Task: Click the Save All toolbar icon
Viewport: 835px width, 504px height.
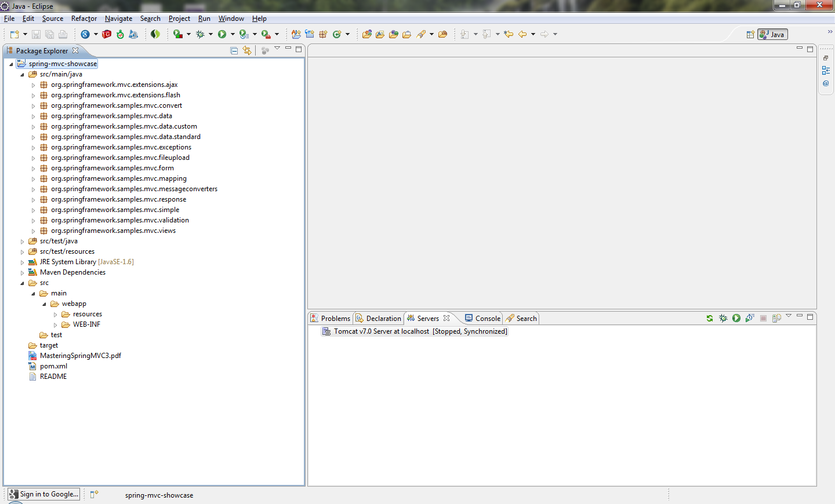Action: pyautogui.click(x=49, y=34)
